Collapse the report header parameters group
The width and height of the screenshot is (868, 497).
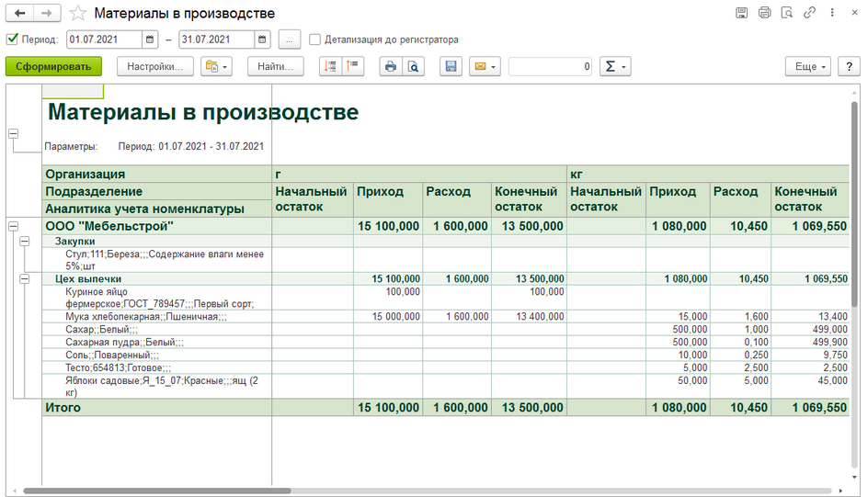tap(13, 134)
